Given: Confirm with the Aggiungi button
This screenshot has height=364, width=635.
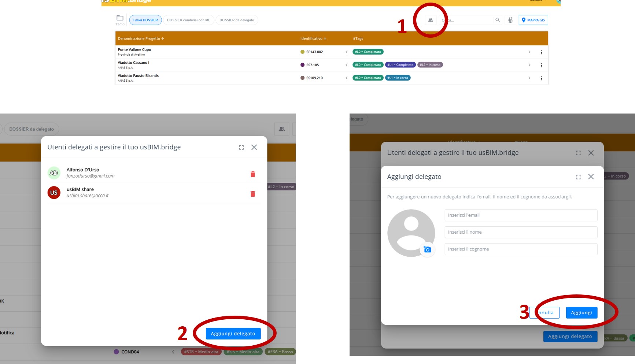Looking at the screenshot, I should (x=582, y=313).
